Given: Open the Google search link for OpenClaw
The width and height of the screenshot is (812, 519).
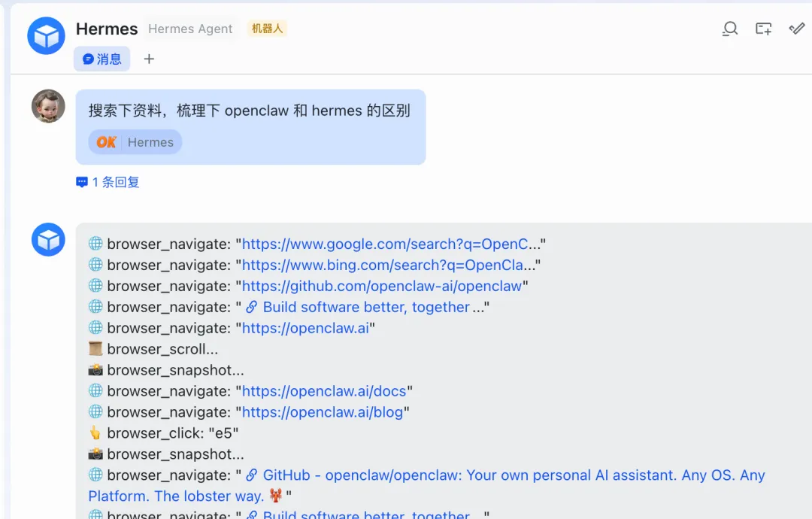Looking at the screenshot, I should tap(391, 244).
